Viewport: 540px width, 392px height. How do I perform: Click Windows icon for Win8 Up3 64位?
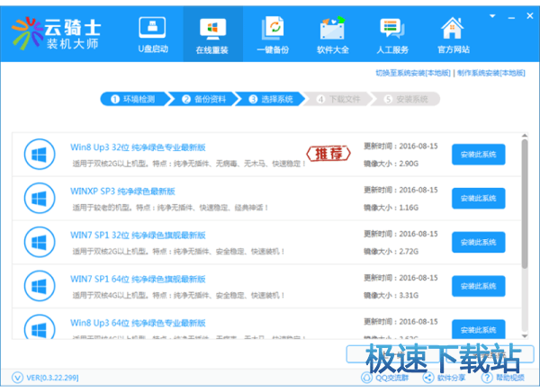point(40,326)
